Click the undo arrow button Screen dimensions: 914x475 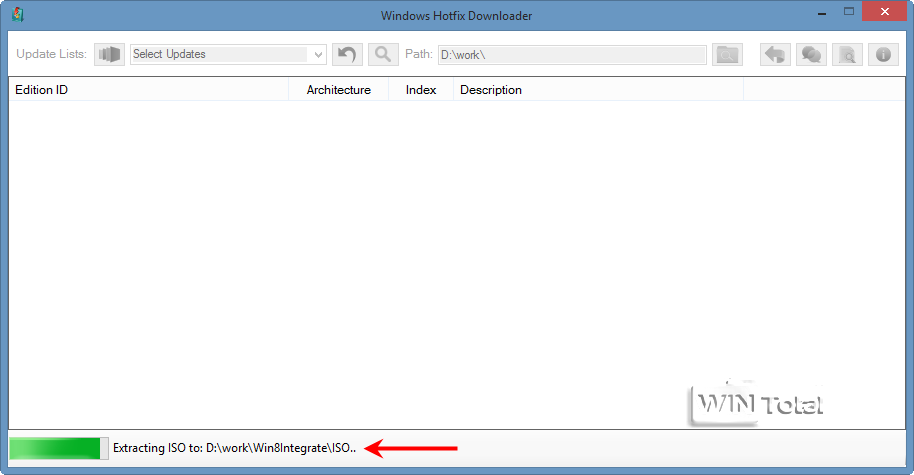pos(347,54)
